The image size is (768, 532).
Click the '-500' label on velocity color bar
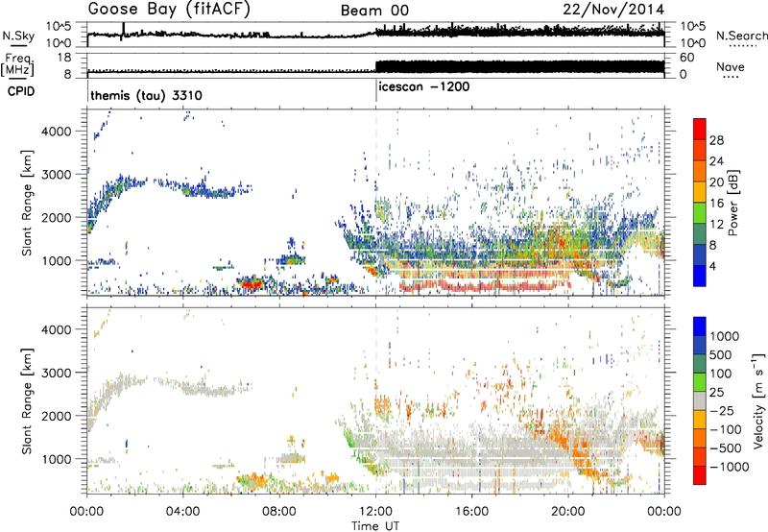point(726,447)
